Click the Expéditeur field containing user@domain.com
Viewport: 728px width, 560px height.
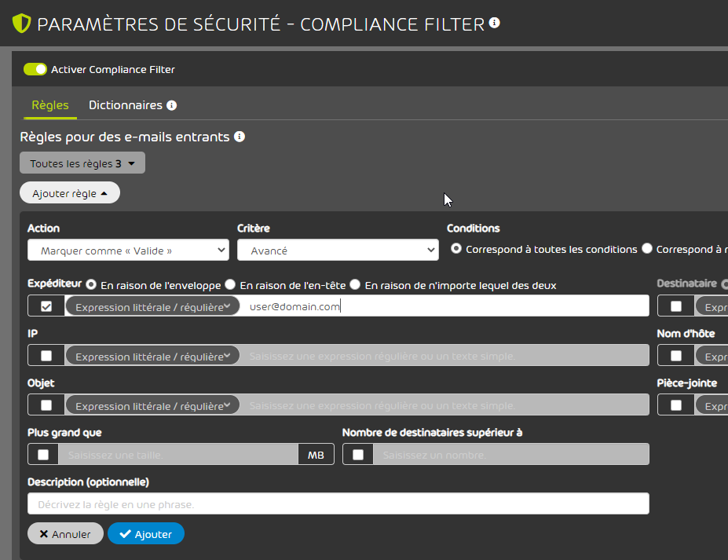point(444,306)
